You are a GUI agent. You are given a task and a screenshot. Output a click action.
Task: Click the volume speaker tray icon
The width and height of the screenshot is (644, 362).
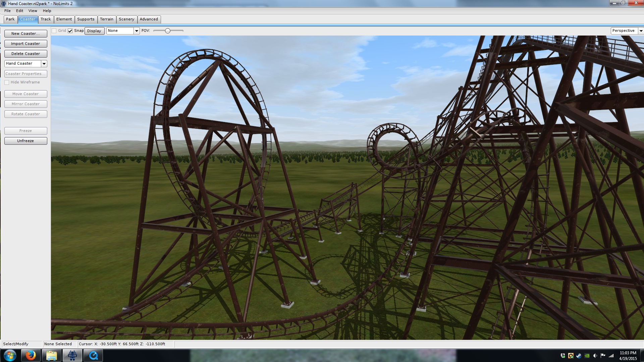coord(595,356)
